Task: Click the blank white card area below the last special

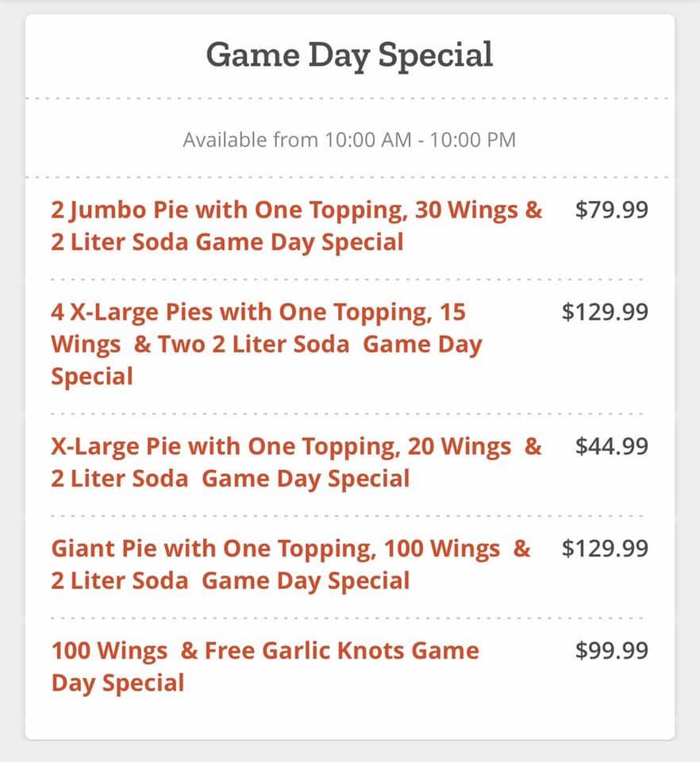Action: [349, 718]
